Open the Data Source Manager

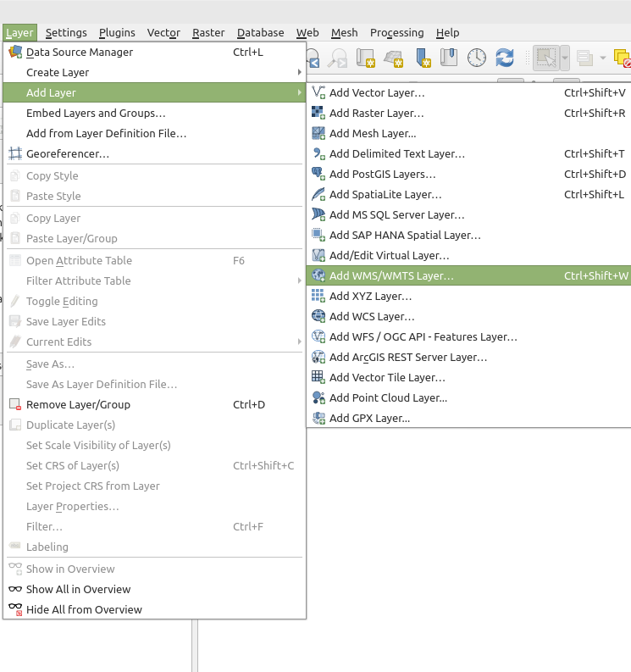pos(79,52)
